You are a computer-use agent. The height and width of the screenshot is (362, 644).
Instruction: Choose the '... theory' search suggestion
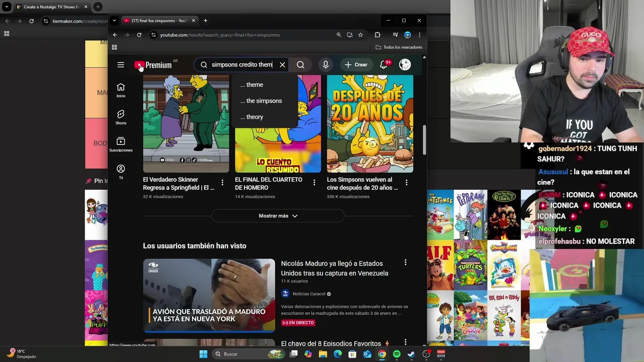click(265, 117)
